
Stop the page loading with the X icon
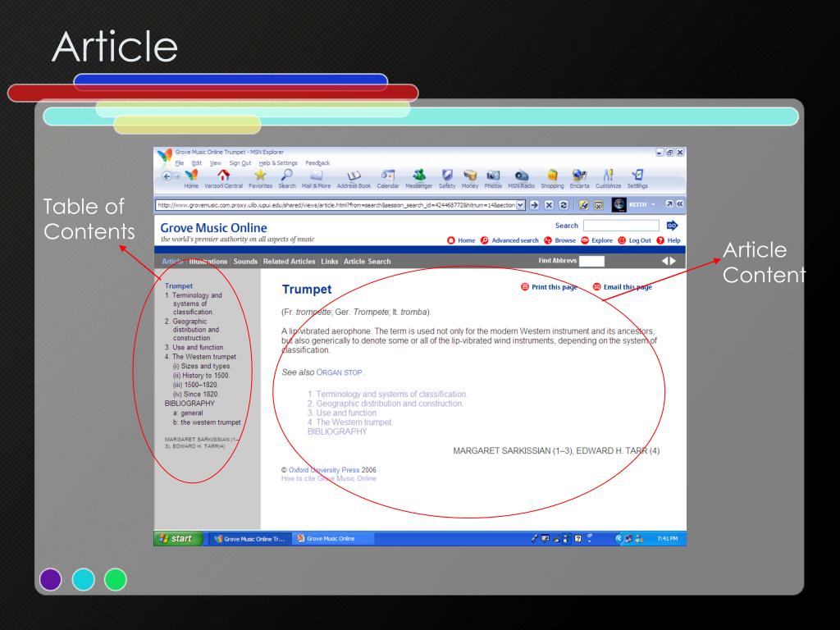pos(549,204)
